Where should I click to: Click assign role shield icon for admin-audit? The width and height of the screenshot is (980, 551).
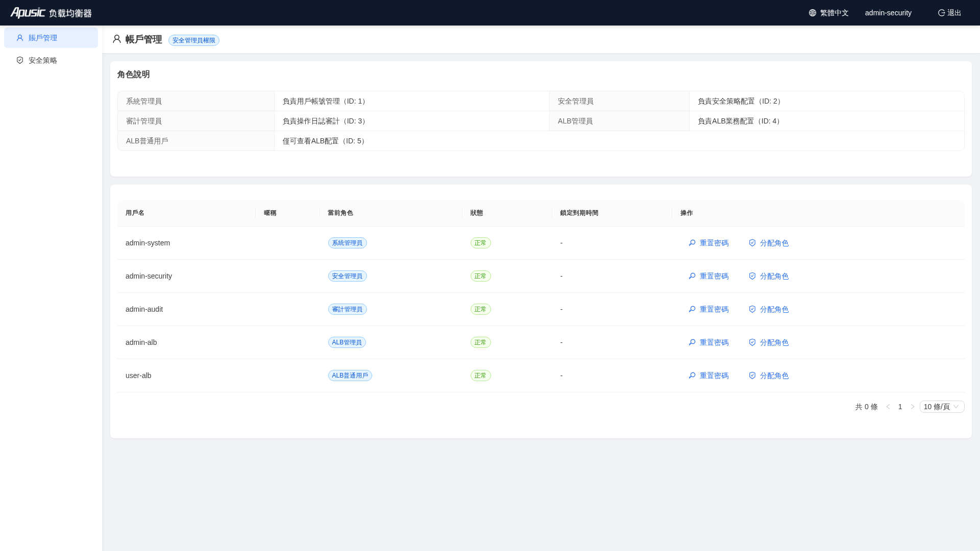point(752,309)
